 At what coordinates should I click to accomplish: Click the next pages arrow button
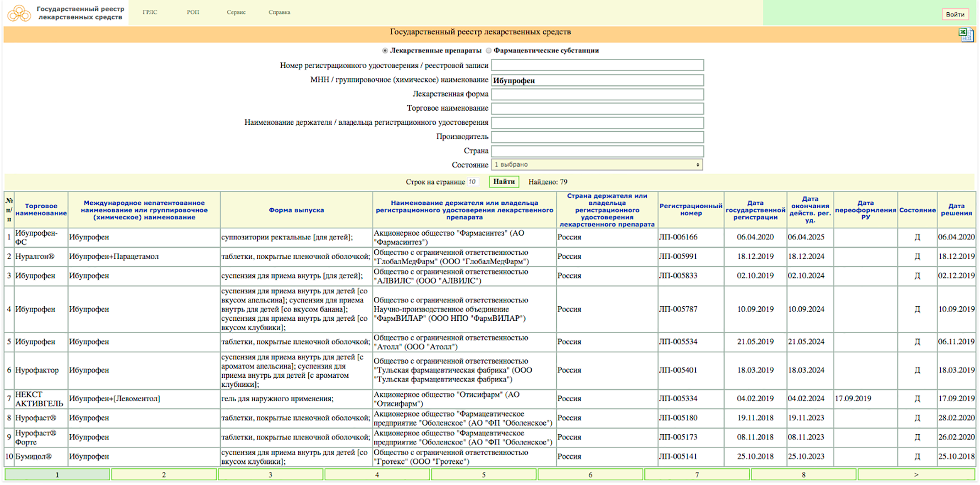916,474
